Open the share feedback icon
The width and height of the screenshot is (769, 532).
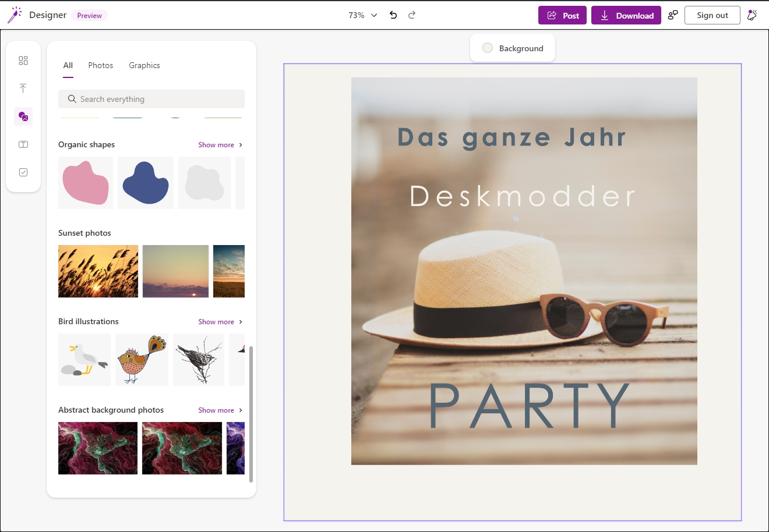click(x=673, y=15)
